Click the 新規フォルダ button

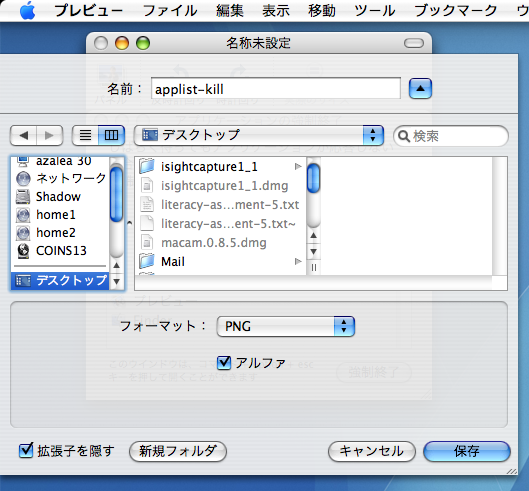coord(178,451)
